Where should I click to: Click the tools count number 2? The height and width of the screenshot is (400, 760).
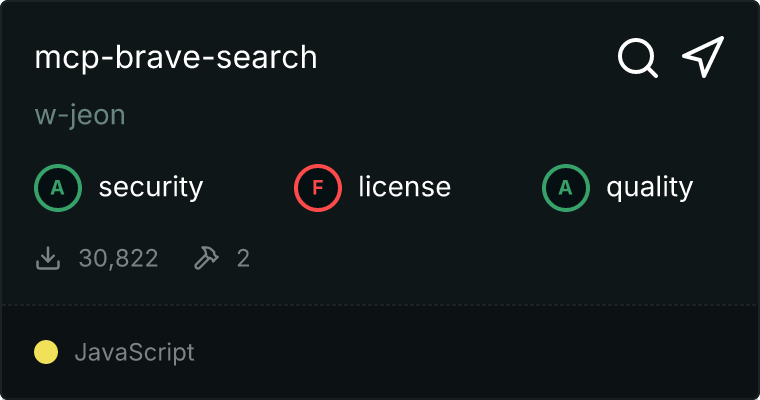pos(243,259)
